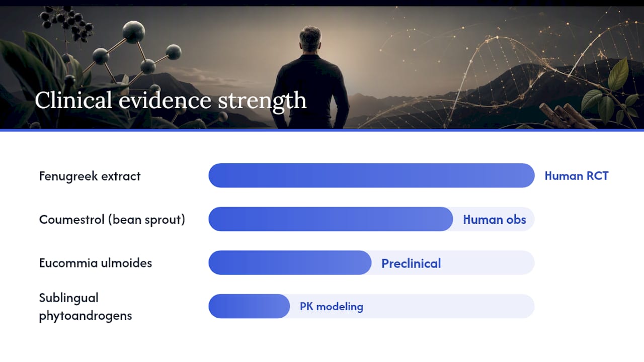644x362 pixels.
Task: Click the PK modeling label
Action: [x=332, y=307]
